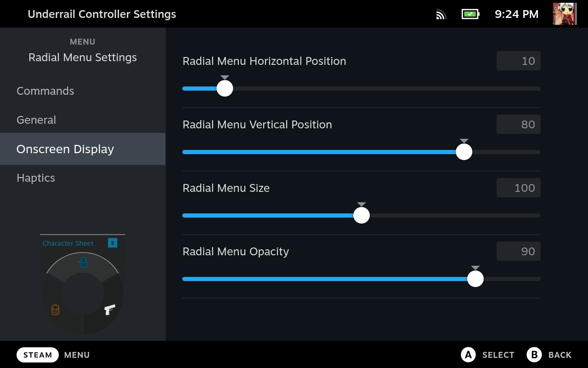Screen dimensions: 588x368
Task: Click the STEAM menu button
Action: [38, 355]
